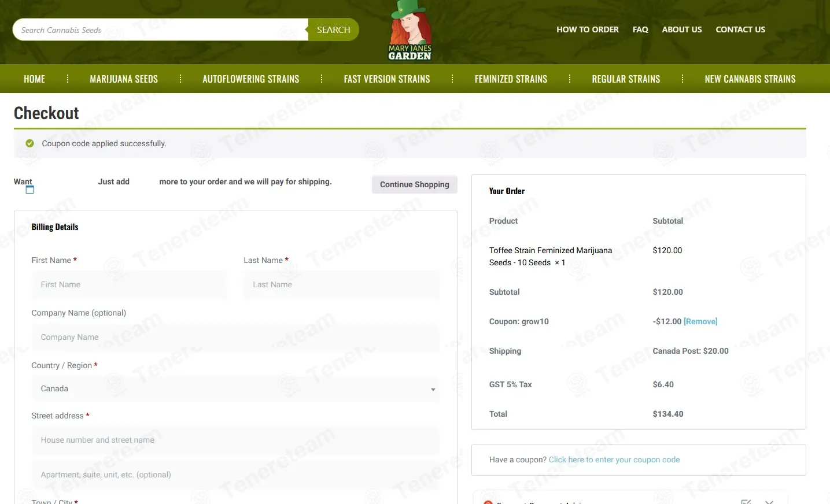Open Fast Version Strains menu
Image resolution: width=830 pixels, height=504 pixels.
click(387, 79)
